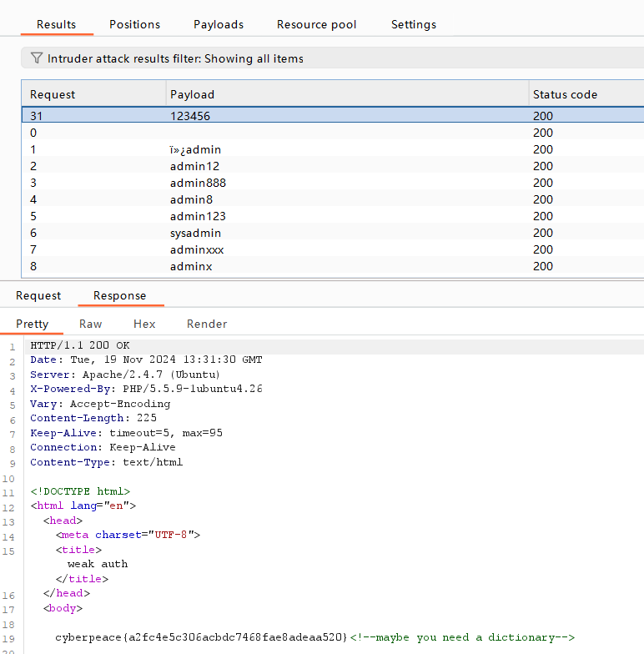Viewport: 644px width, 654px height.
Task: Sort by the Payload column header
Action: pos(347,94)
